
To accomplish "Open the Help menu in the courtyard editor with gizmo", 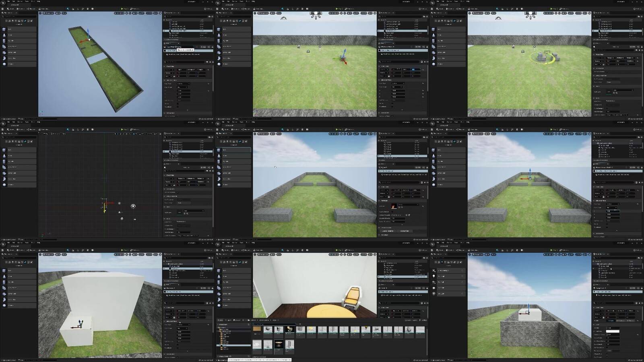I will [x=468, y=122].
